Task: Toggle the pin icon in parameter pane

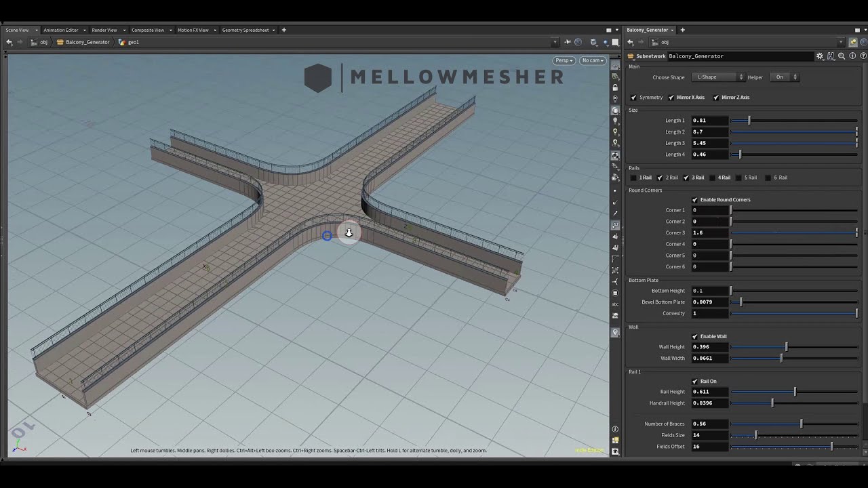Action: click(853, 42)
